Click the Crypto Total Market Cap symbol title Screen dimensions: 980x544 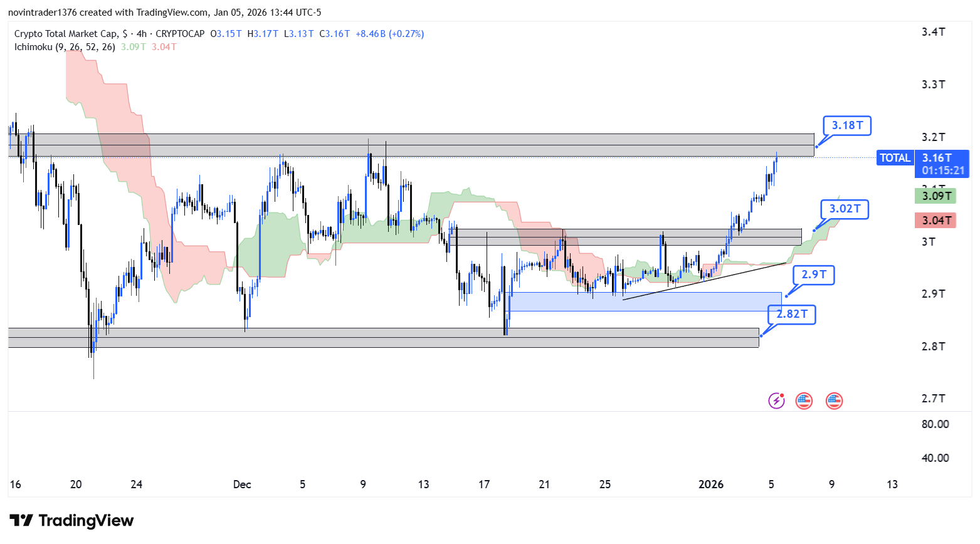(65, 34)
